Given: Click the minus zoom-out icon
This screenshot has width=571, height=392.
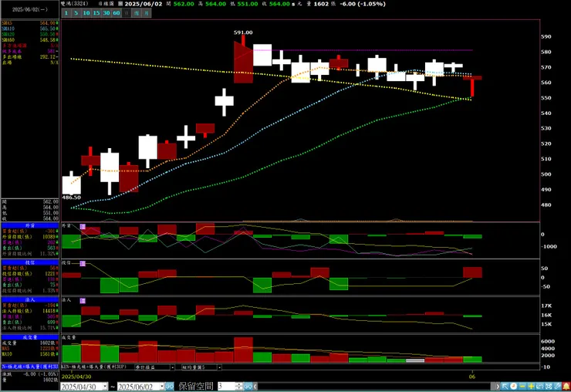Looking at the screenshot, I should [522, 386].
